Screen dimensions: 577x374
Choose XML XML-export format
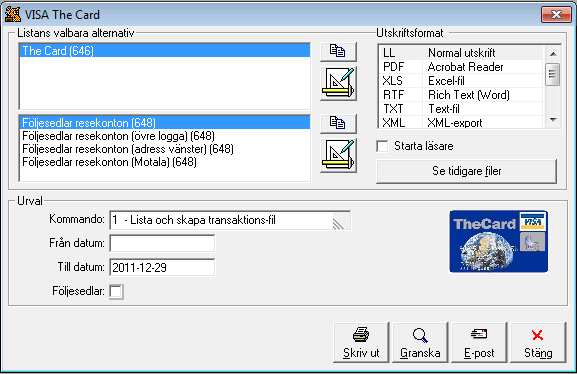pos(461,123)
